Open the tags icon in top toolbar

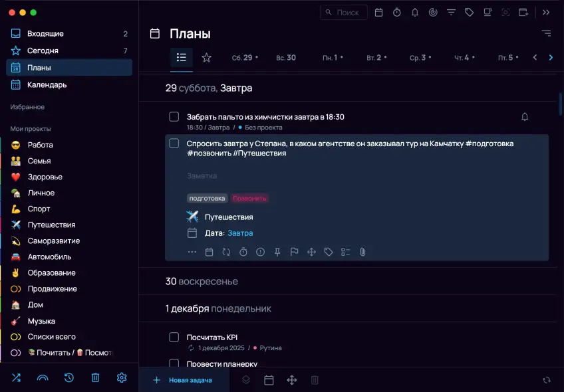(469, 12)
